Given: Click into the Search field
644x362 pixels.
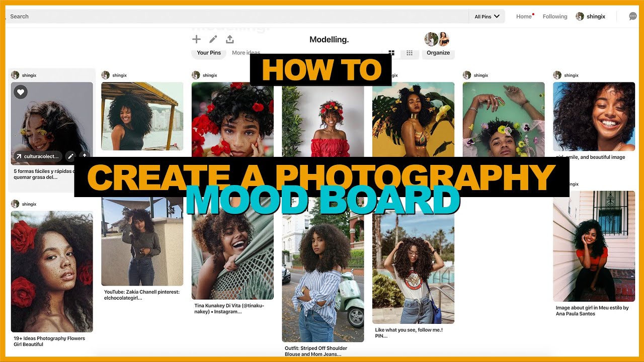Looking at the screenshot, I should pyautogui.click(x=236, y=16).
